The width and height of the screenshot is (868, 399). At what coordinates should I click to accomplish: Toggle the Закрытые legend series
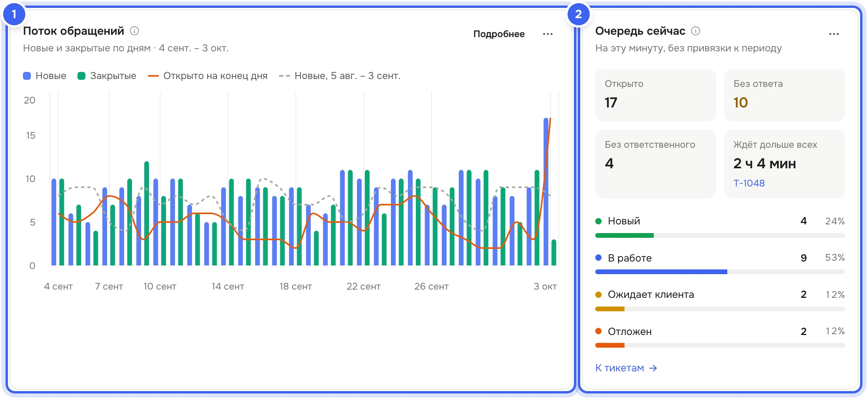(107, 76)
